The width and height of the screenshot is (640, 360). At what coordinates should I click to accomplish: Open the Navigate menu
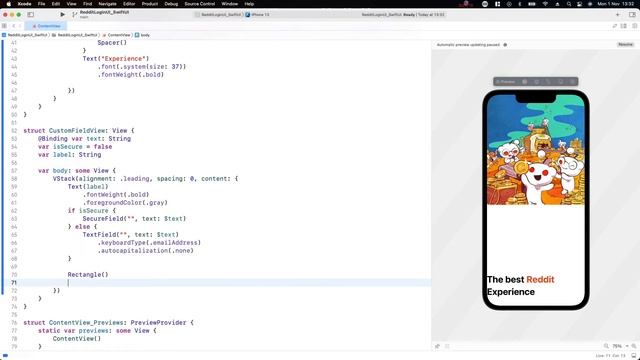tap(108, 4)
